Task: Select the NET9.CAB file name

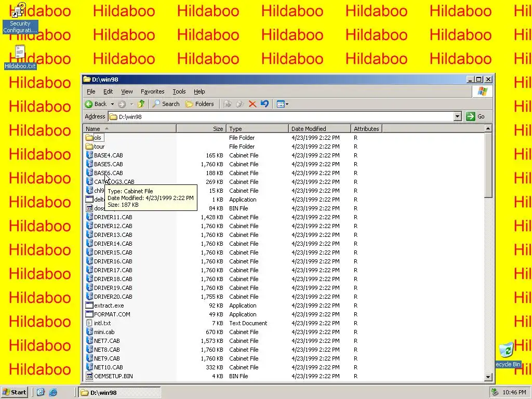Action: tap(107, 358)
